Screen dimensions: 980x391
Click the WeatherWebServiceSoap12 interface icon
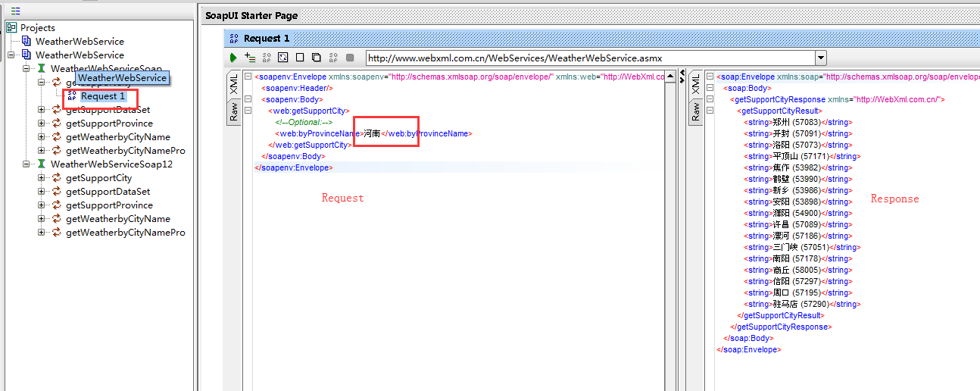click(42, 164)
